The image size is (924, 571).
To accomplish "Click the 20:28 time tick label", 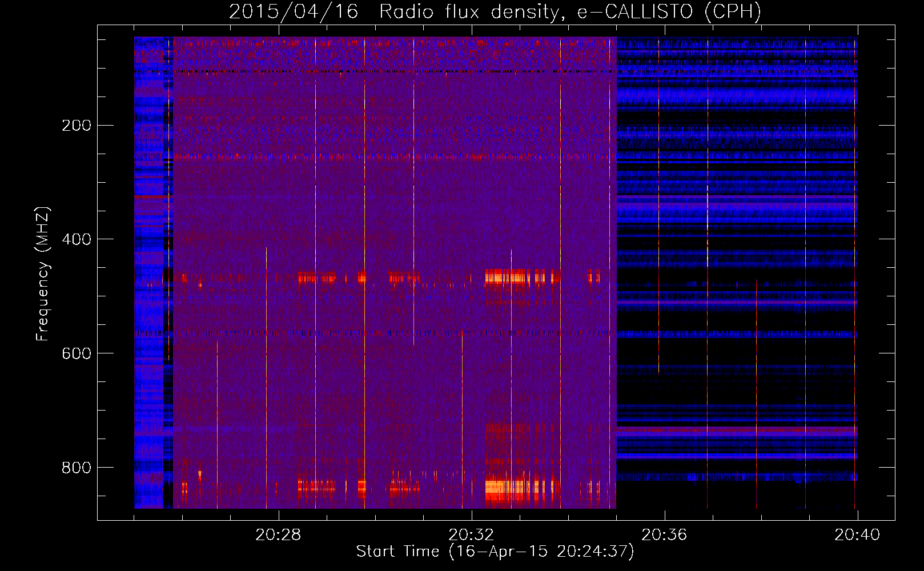I will 278,535.
